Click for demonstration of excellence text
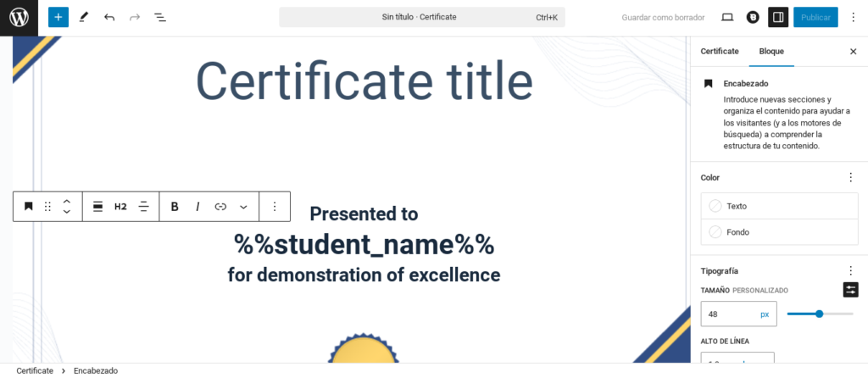868x378 pixels. [364, 275]
